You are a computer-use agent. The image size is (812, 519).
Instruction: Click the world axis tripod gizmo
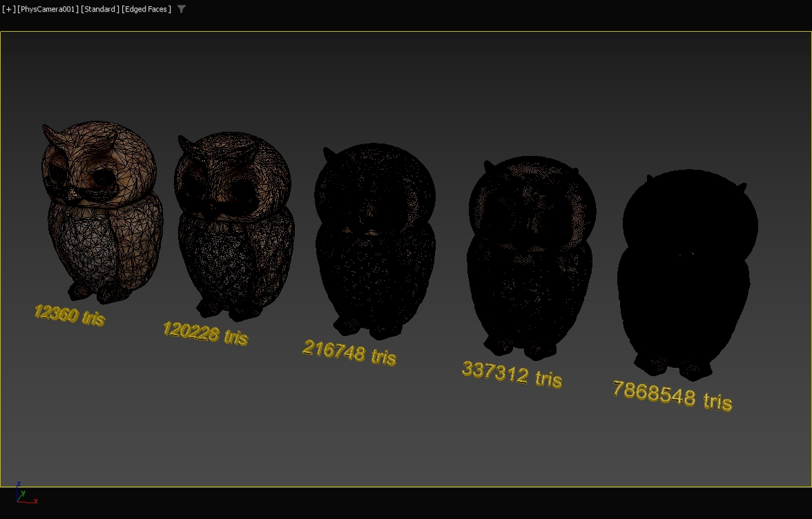pyautogui.click(x=22, y=496)
